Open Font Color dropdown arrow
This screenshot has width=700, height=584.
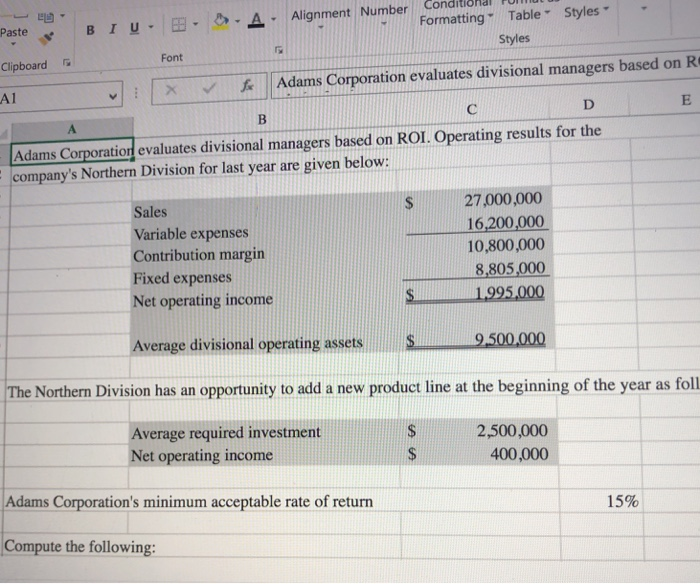point(273,19)
